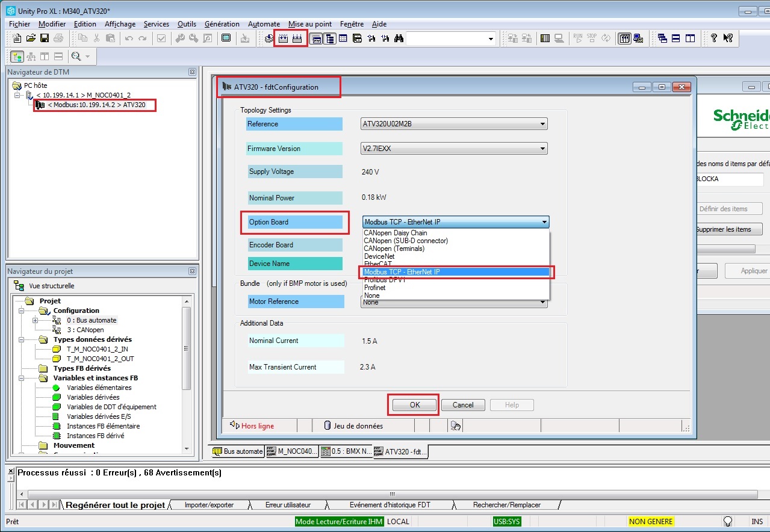Click the binoculars search icon in toolbar

(398, 39)
